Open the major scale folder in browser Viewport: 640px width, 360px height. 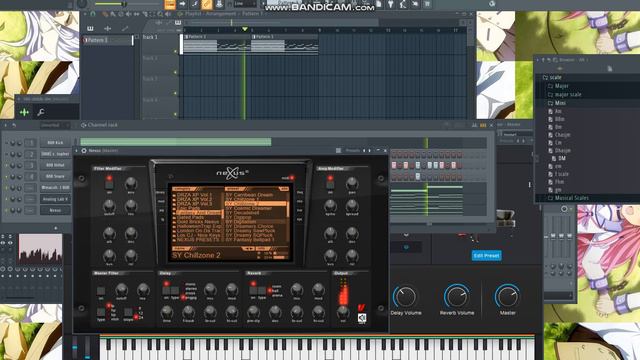(568, 94)
